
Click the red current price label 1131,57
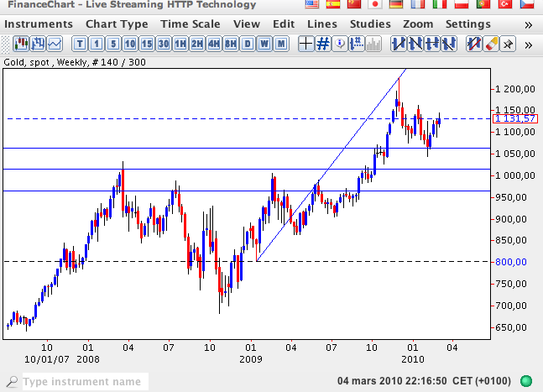514,118
